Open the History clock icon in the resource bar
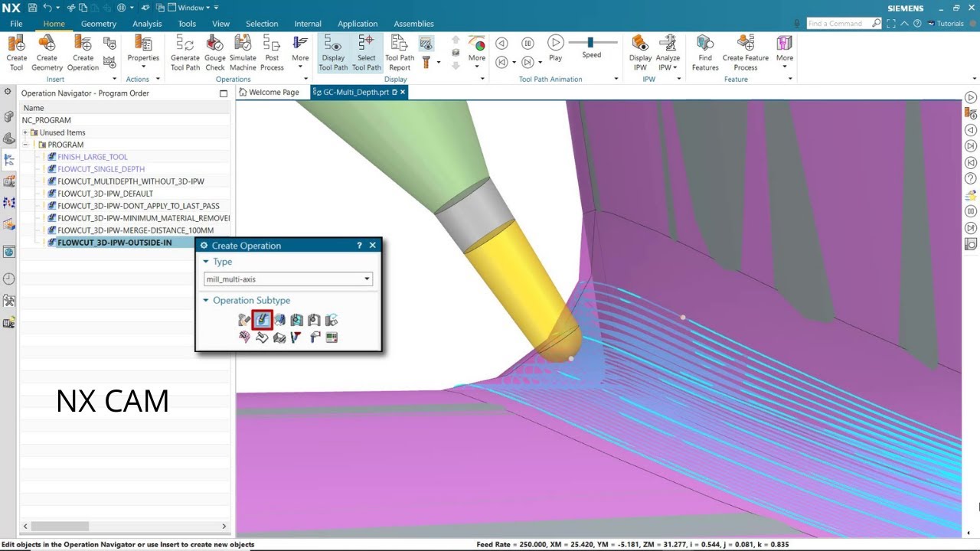Viewport: 980px width, 551px height. (9, 279)
